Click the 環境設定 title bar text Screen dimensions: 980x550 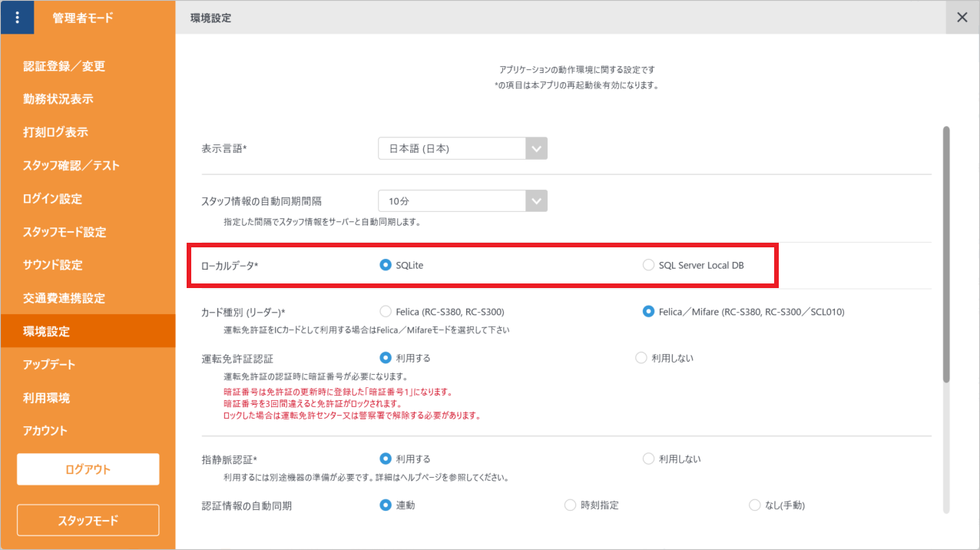[x=211, y=18]
